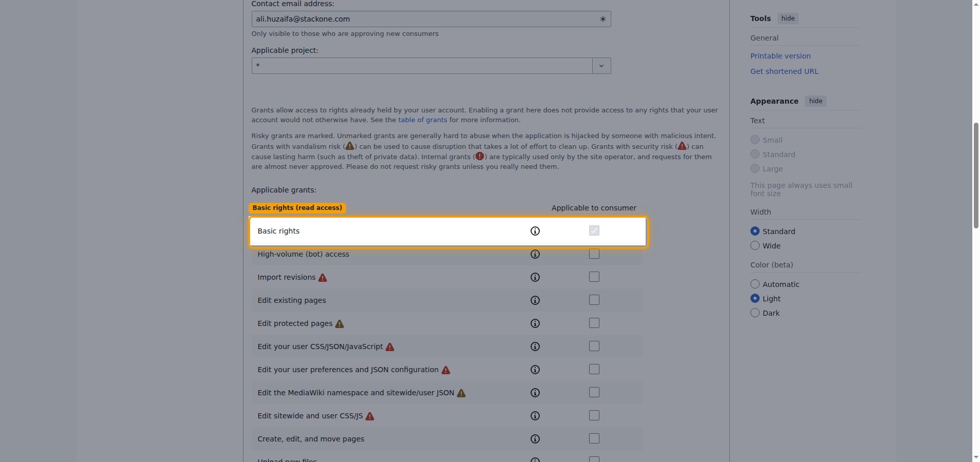
Task: Enable Edit the MediaWiki namespace grant checkbox
Action: [594, 392]
